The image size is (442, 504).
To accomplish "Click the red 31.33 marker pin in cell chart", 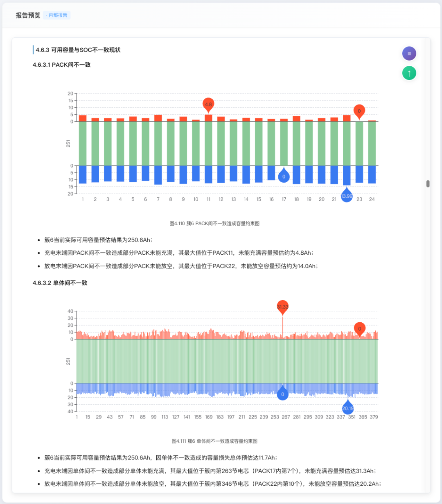I will pyautogui.click(x=283, y=307).
